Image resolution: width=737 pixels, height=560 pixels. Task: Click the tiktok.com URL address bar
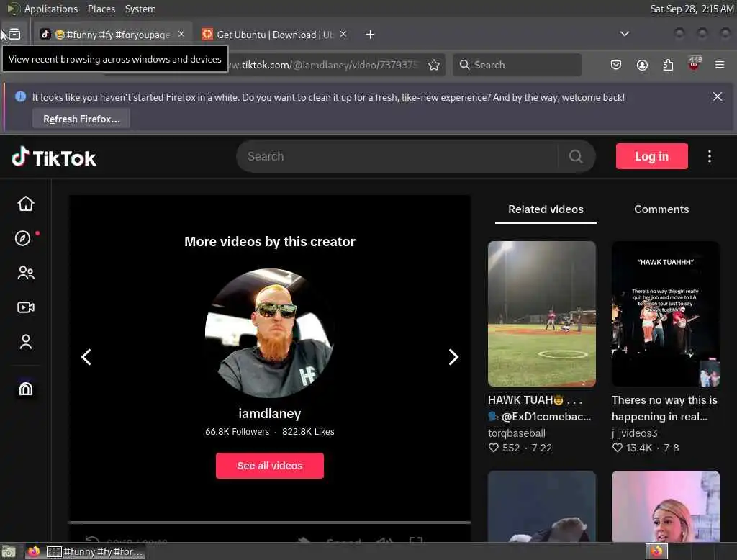tap(325, 65)
